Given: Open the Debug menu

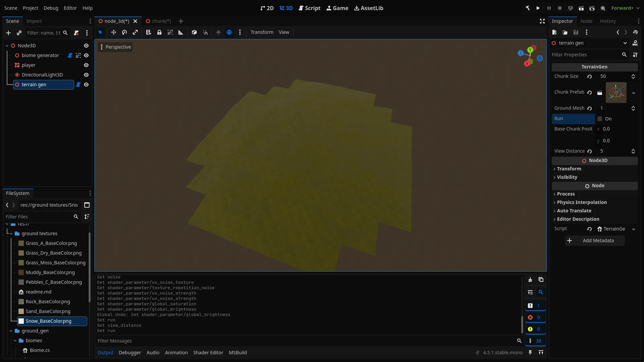Looking at the screenshot, I should pos(51,8).
